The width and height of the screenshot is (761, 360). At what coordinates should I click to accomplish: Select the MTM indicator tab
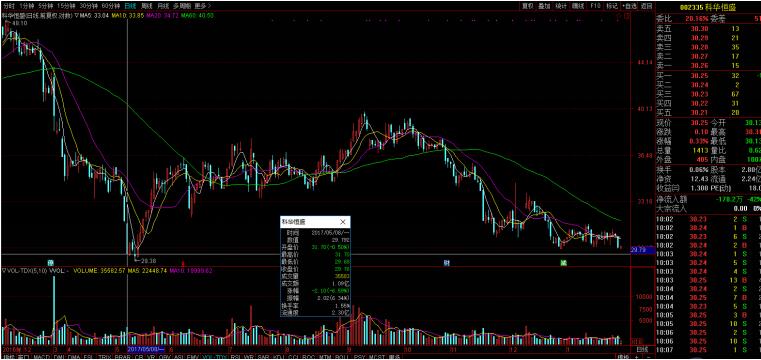[x=324, y=356]
